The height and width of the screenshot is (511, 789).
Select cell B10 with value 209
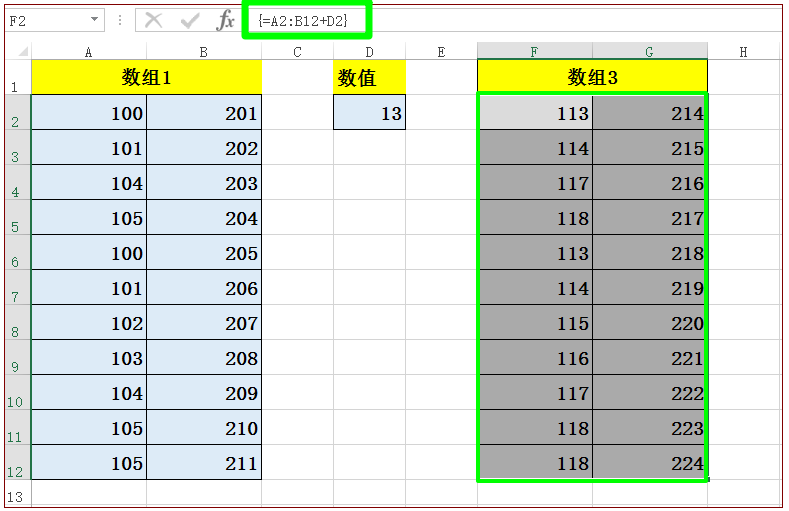click(x=204, y=392)
